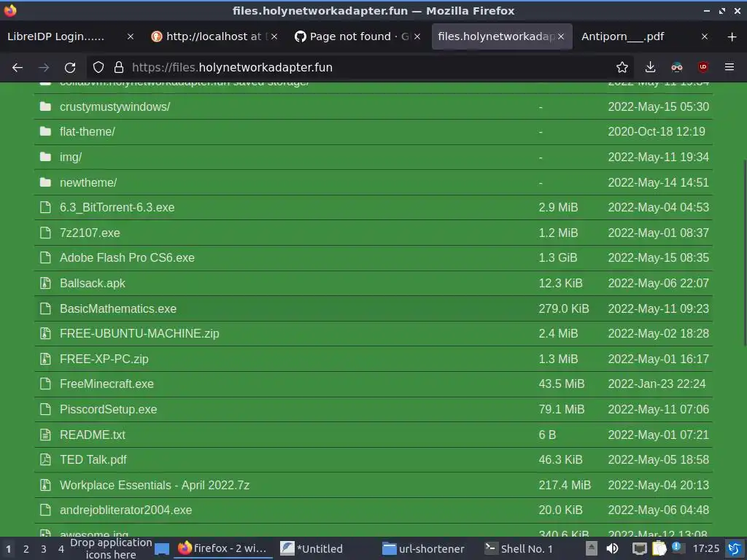Open the firefox taskbar entry
The height and width of the screenshot is (560, 747).
coord(222,548)
